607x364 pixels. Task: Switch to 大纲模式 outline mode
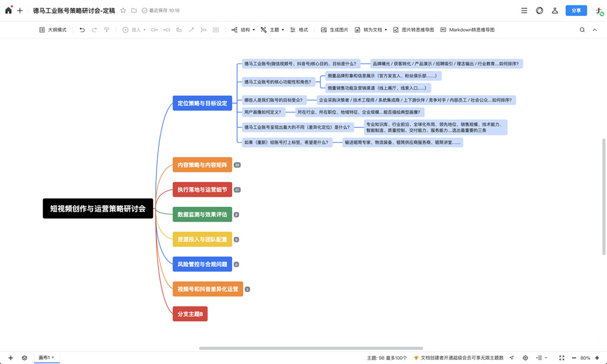[x=53, y=30]
